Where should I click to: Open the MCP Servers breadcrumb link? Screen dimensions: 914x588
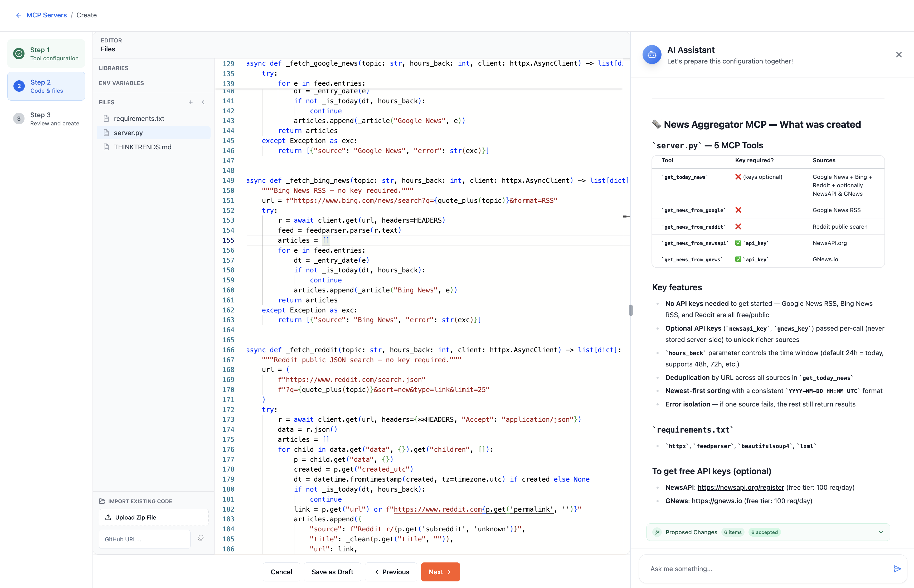pos(47,15)
